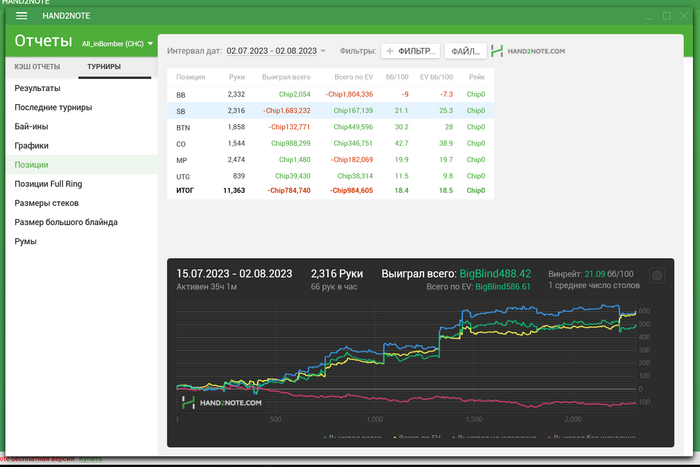Click the BigBlind586.61 EV value
Screen dimensions: 700x467
503,287
